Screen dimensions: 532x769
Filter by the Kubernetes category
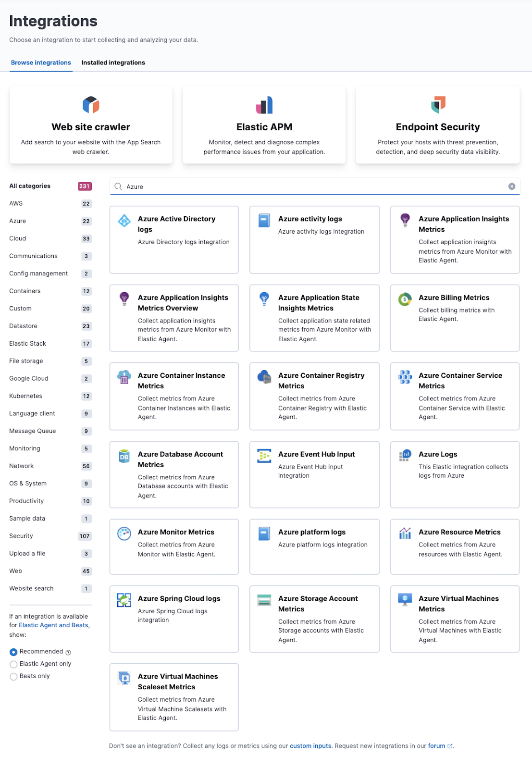tap(50, 396)
